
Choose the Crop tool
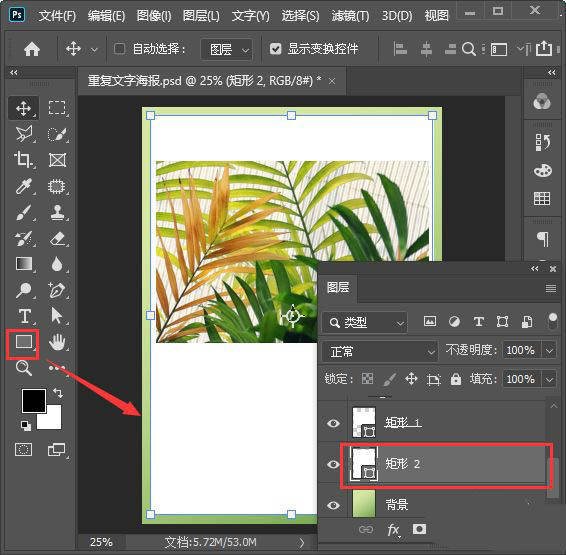coord(23,159)
